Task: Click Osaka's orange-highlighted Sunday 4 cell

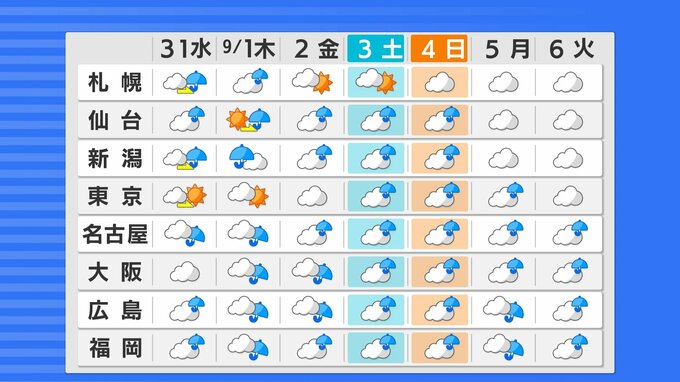Action: 440,271
